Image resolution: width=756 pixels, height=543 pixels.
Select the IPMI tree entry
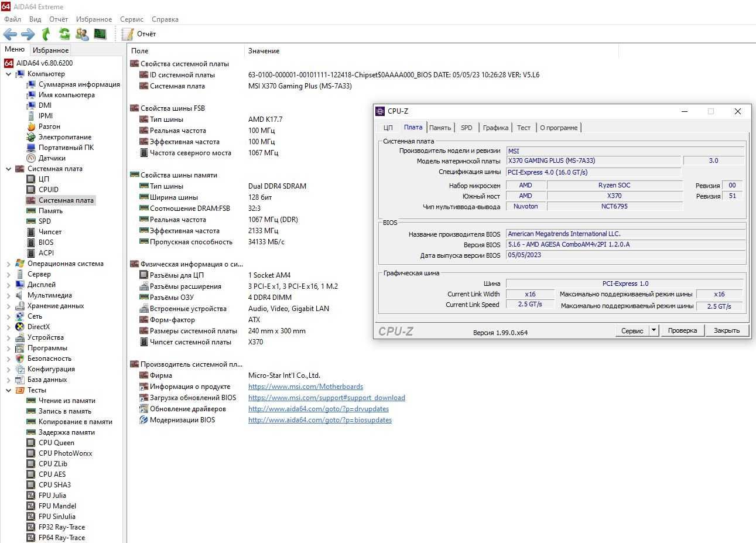click(x=46, y=116)
